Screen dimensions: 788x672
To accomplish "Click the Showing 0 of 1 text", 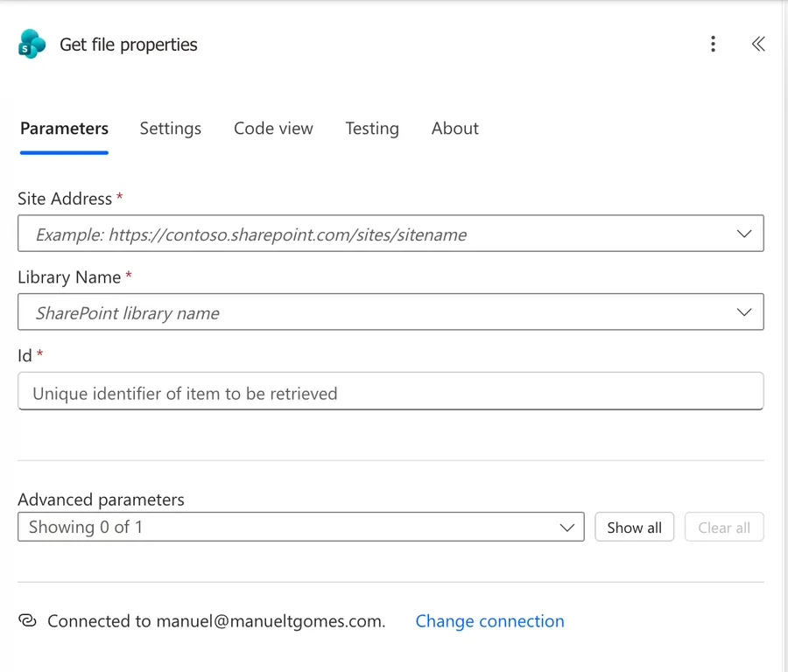I will coord(86,527).
